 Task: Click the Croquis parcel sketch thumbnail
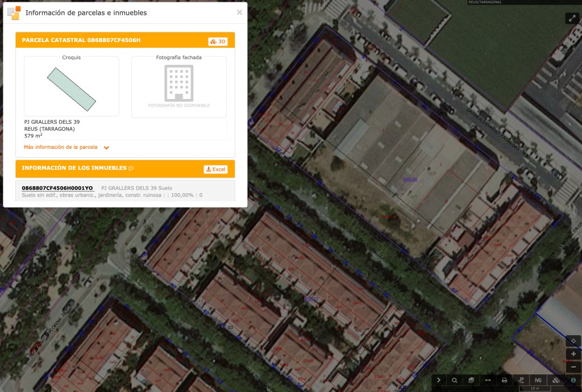[71, 86]
